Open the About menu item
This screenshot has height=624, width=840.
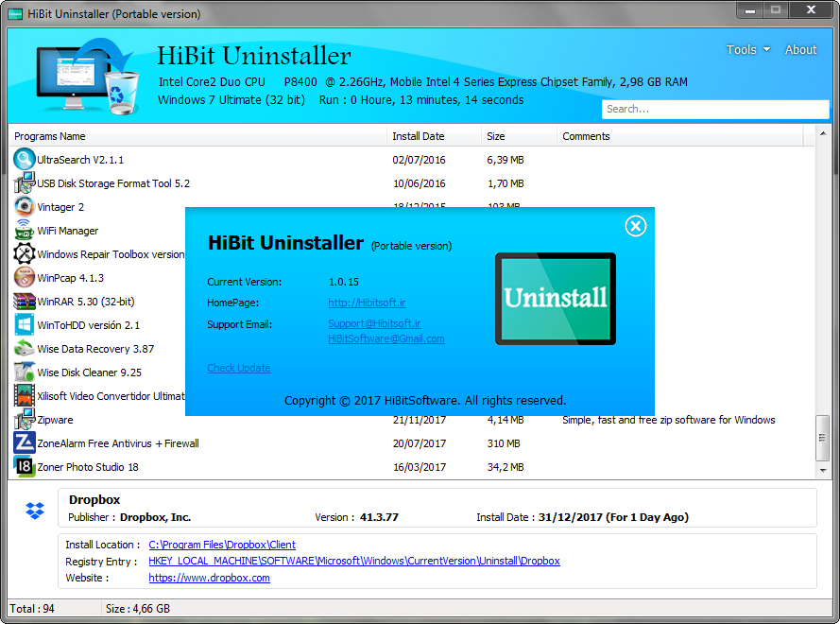(800, 50)
